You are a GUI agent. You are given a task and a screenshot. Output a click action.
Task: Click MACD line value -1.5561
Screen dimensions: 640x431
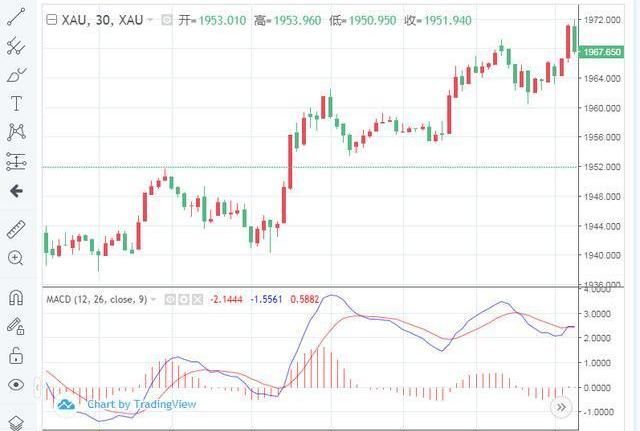coord(266,300)
